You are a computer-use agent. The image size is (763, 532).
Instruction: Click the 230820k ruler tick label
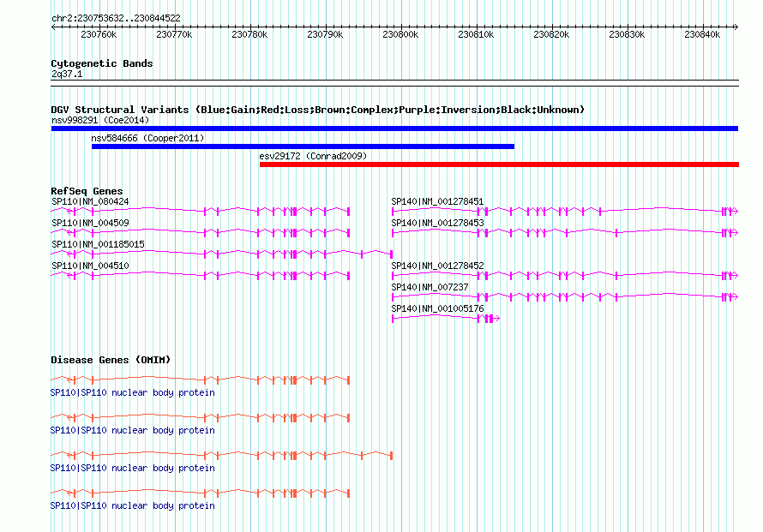click(551, 34)
